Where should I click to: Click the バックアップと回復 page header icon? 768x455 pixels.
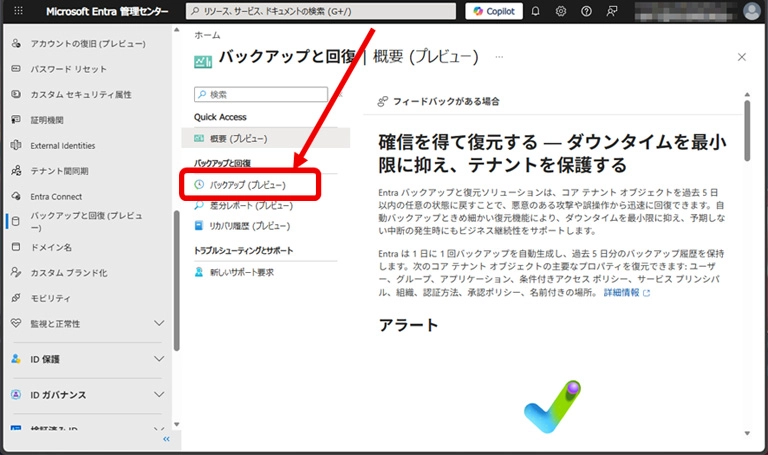[x=203, y=62]
